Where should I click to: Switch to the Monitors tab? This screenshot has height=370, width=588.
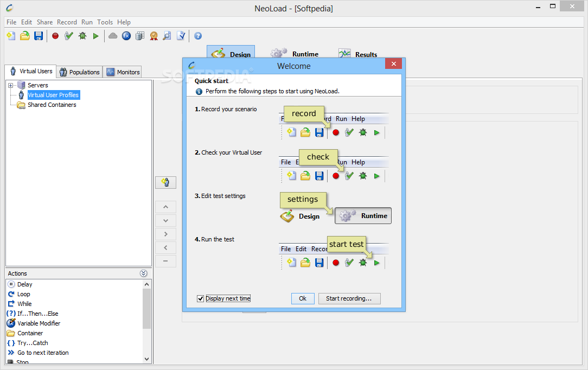[x=123, y=72]
